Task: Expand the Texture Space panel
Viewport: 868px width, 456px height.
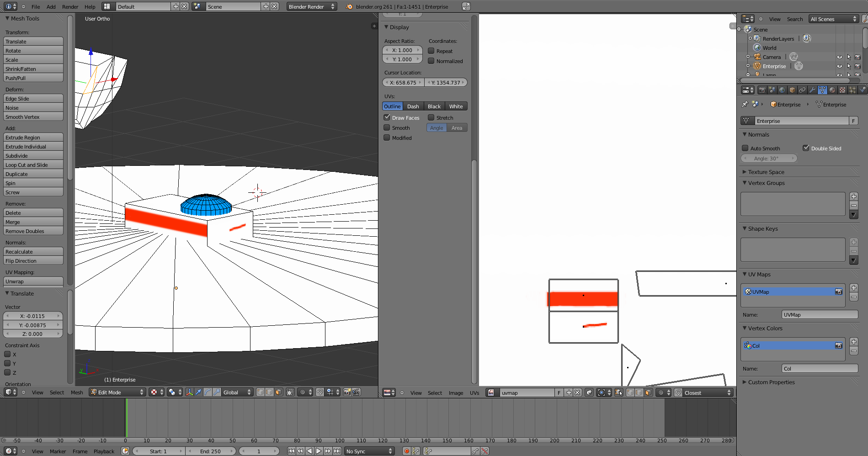Action: pos(766,172)
